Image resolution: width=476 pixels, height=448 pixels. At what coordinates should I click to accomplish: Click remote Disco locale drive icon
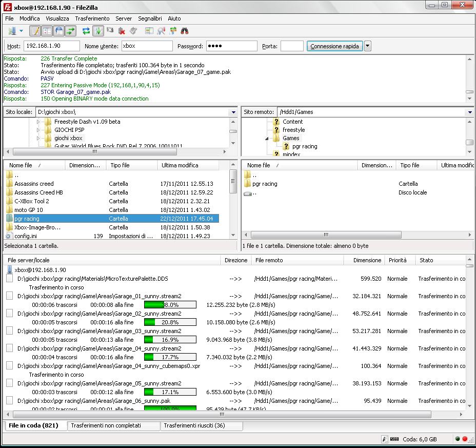(248, 193)
